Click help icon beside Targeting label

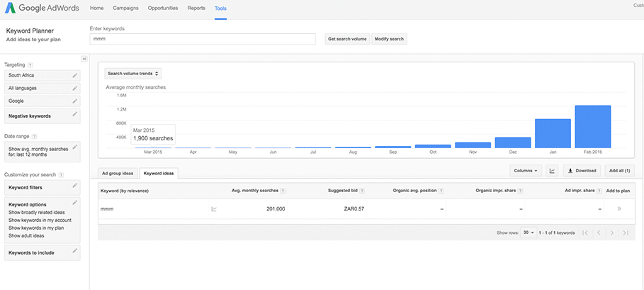click(30, 65)
